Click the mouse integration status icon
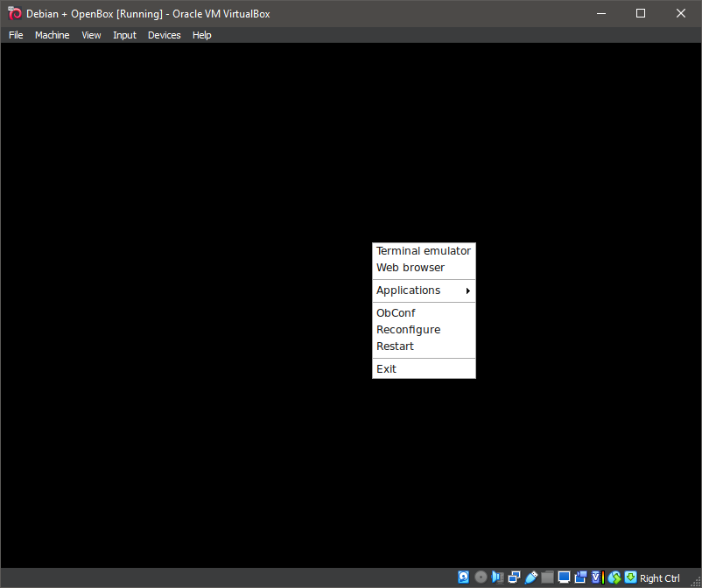 pyautogui.click(x=614, y=577)
